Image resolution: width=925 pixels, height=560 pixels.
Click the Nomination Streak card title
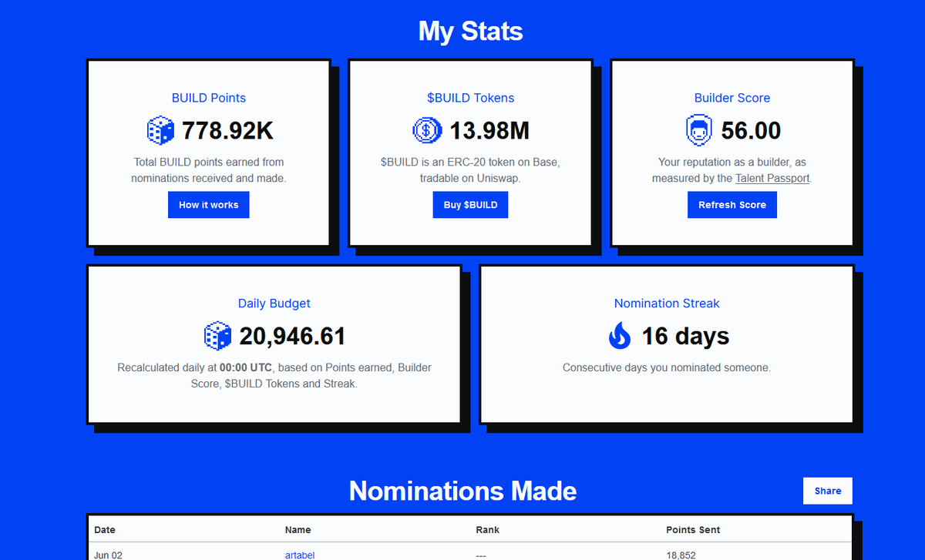pos(667,303)
